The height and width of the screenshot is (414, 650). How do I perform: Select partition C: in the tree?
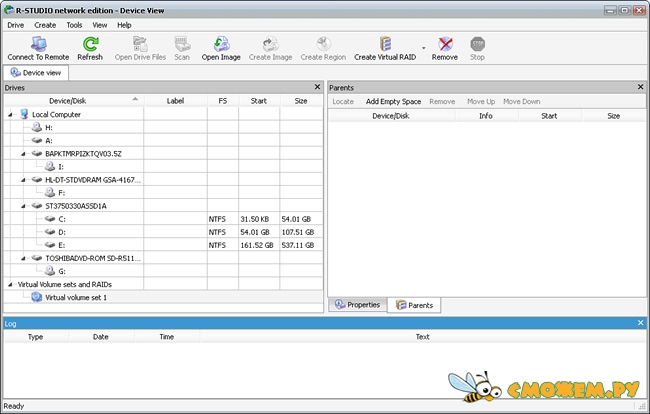(62, 219)
